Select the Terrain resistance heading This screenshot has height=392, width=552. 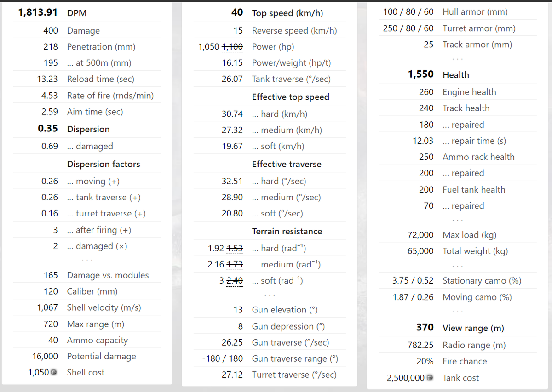tap(287, 232)
